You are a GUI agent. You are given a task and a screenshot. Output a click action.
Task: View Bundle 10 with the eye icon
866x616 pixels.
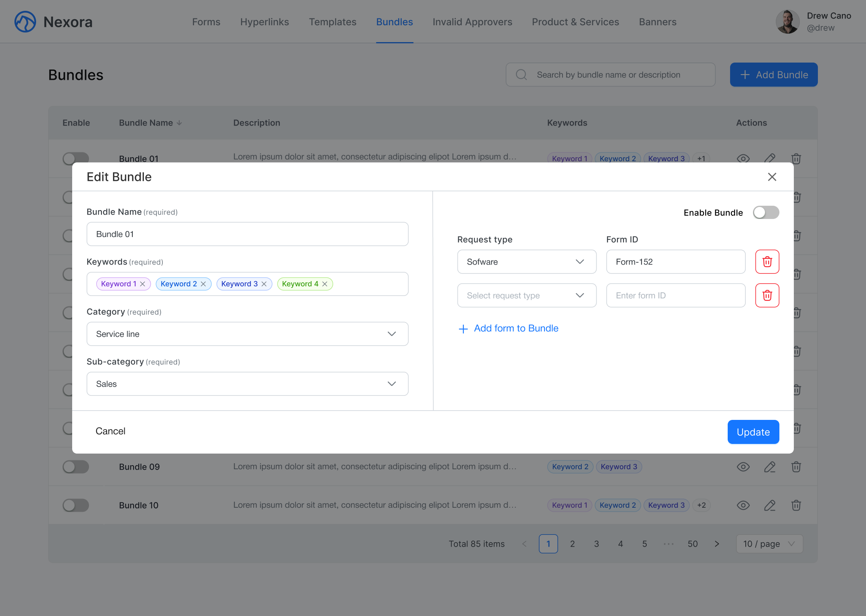(743, 505)
